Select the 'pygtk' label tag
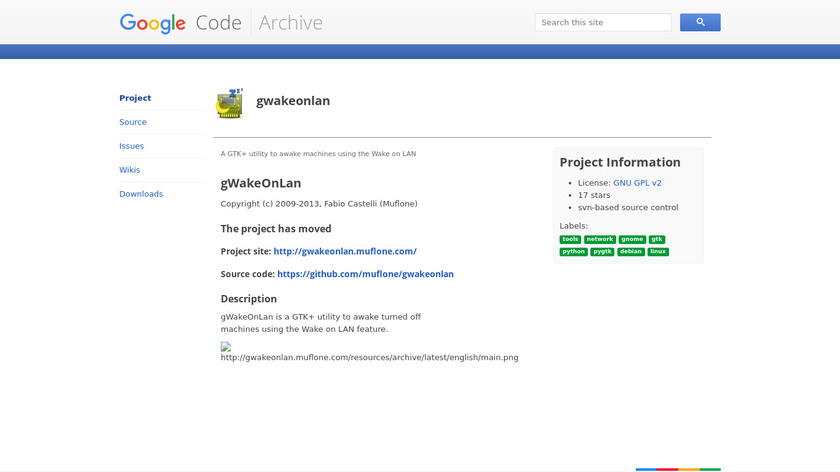Viewport: 840px width, 472px height. 602,252
